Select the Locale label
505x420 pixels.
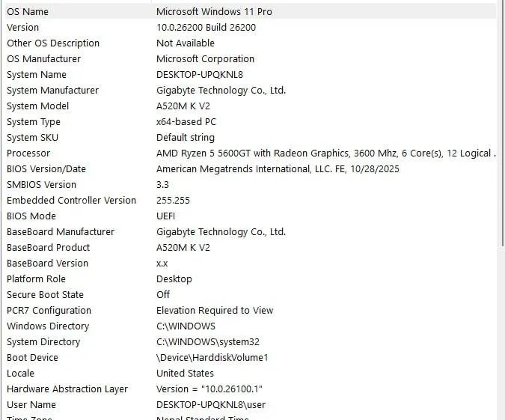pyautogui.click(x=21, y=374)
